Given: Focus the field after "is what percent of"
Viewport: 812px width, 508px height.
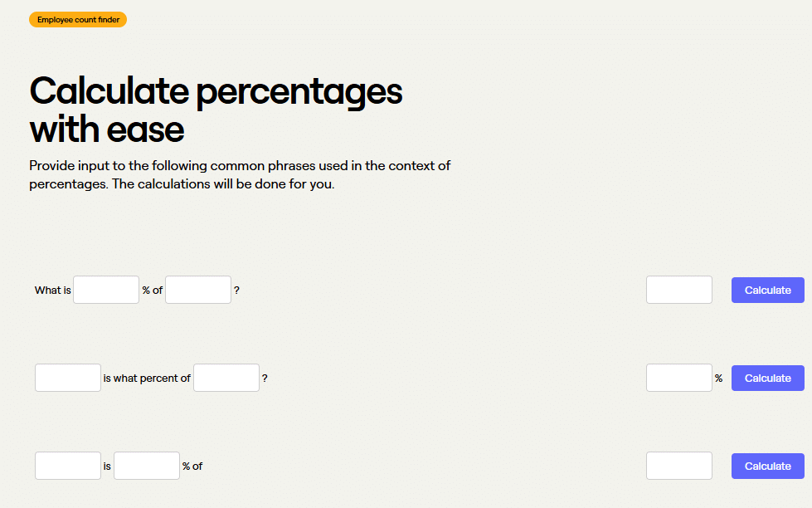Looking at the screenshot, I should click(x=226, y=378).
